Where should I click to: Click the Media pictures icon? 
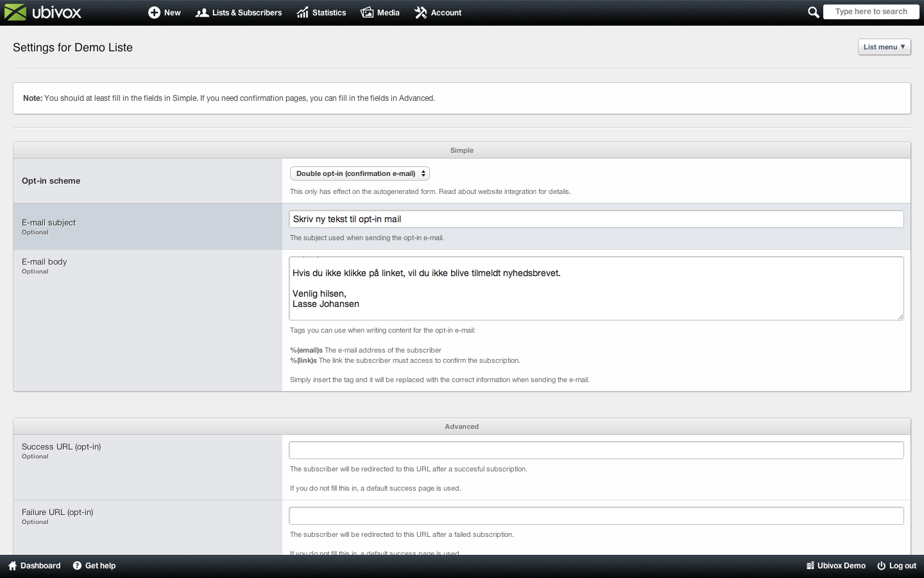click(x=367, y=12)
